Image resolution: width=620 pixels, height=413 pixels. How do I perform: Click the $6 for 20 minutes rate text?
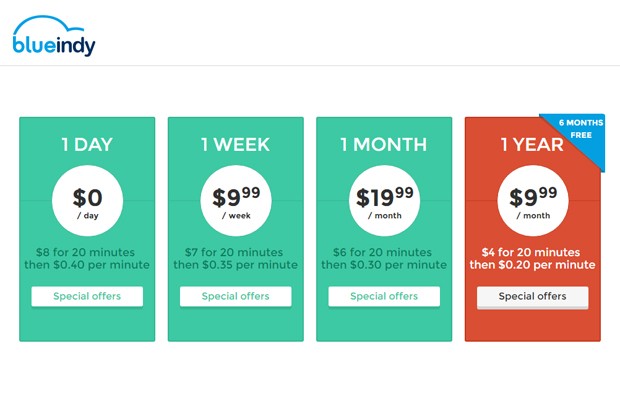tap(382, 252)
